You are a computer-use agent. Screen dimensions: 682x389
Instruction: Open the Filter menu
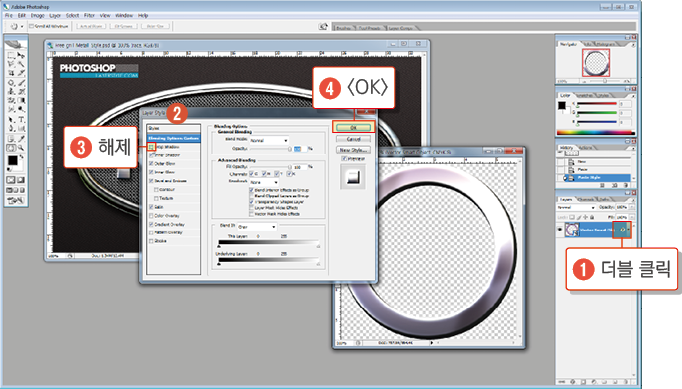pyautogui.click(x=89, y=15)
